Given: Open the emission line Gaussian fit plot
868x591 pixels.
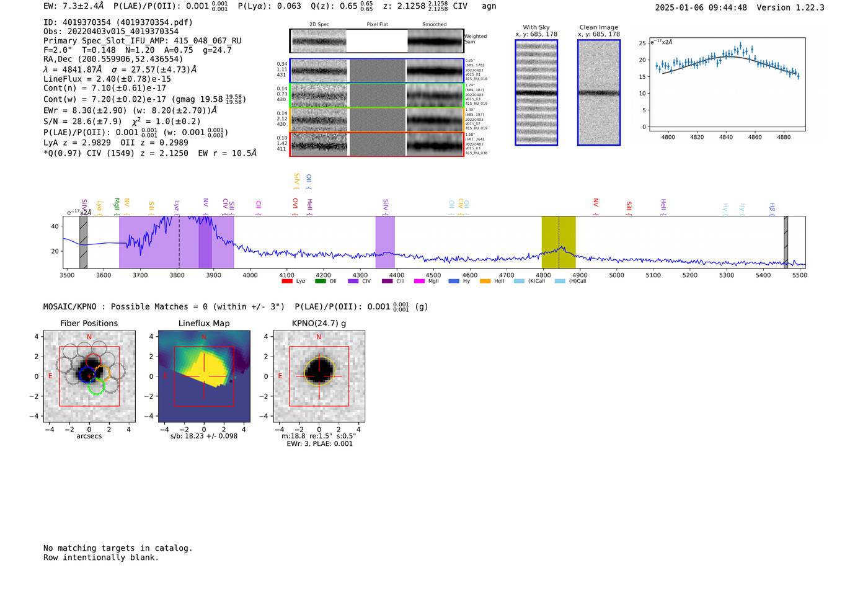Looking at the screenshot, I should point(727,84).
